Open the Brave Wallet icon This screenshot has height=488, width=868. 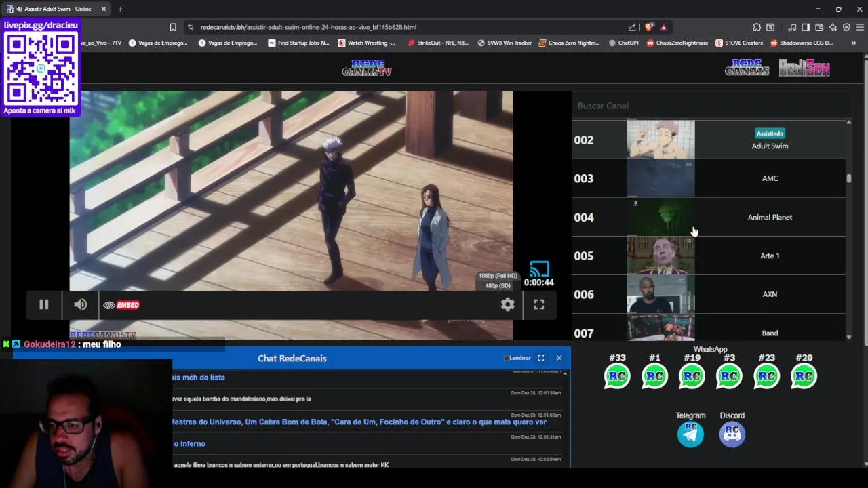pyautogui.click(x=819, y=27)
